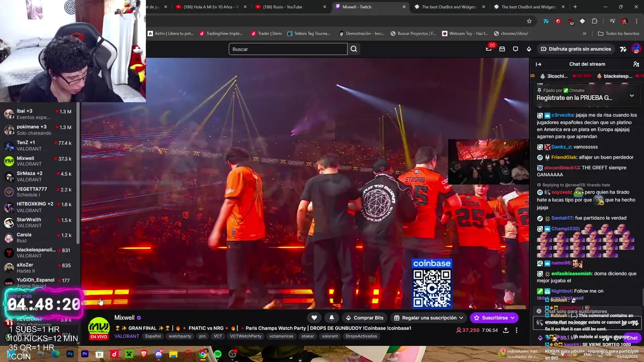Viewport: 644px width, 362px height.
Task: Open Chrome three-dot menu
Action: (636, 21)
